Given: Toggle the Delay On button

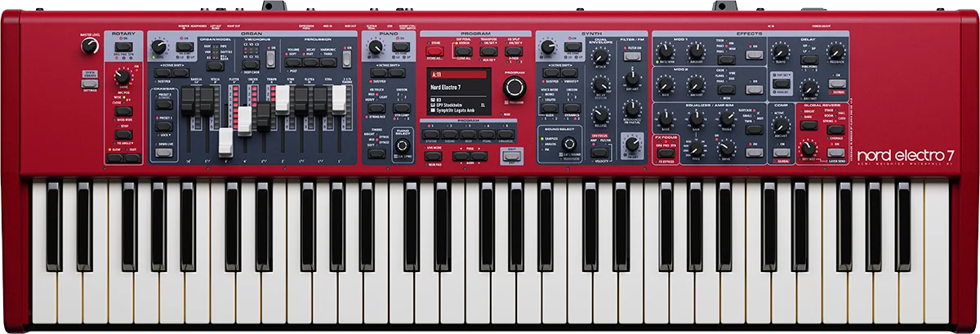Looking at the screenshot, I should pos(837,83).
